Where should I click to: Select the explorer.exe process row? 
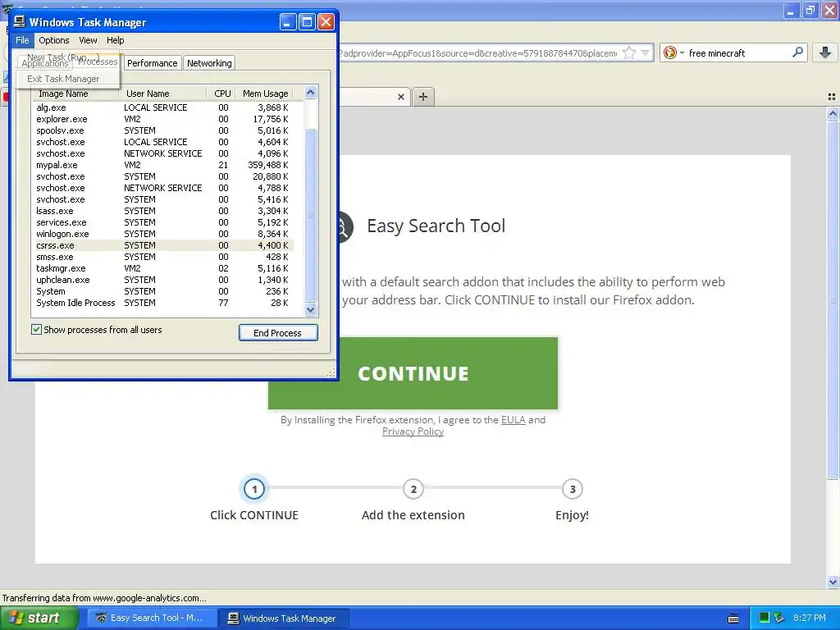[x=163, y=119]
